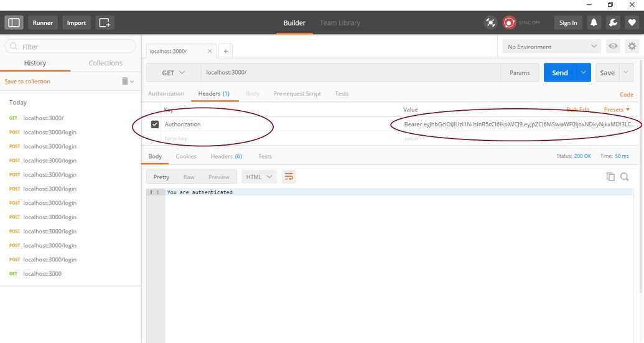Click the New key placeholder field
The width and height of the screenshot is (644, 343).
[x=281, y=138]
